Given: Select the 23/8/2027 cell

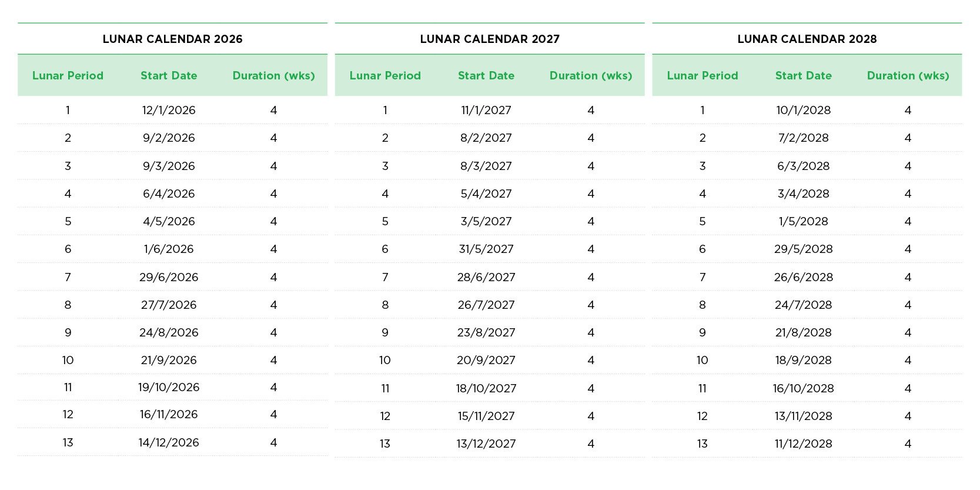Looking at the screenshot, I should 486,332.
